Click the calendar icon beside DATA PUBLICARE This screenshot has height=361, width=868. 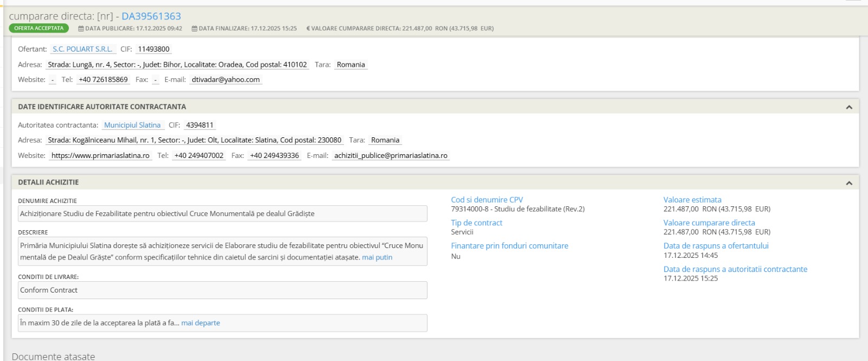tap(81, 29)
